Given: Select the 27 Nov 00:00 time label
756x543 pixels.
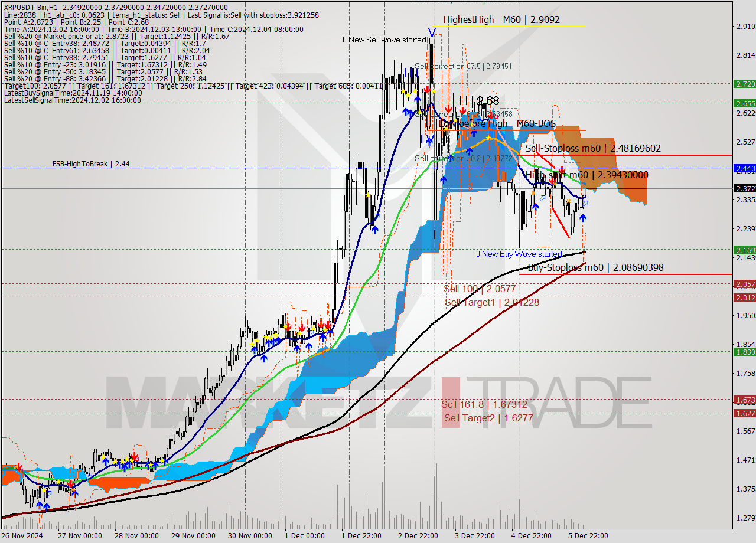Looking at the screenshot, I should [x=80, y=536].
